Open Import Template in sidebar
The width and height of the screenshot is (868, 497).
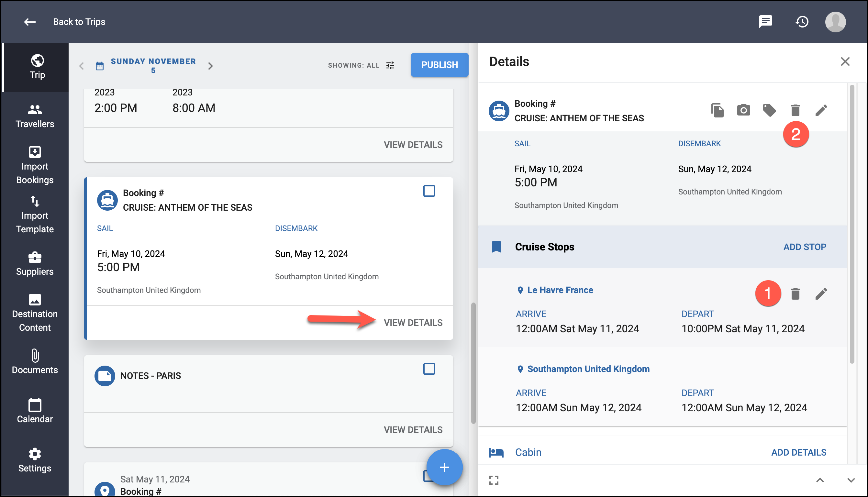[x=35, y=215]
